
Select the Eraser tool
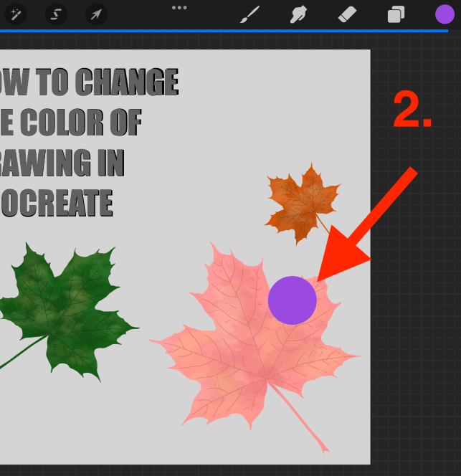pos(347,14)
